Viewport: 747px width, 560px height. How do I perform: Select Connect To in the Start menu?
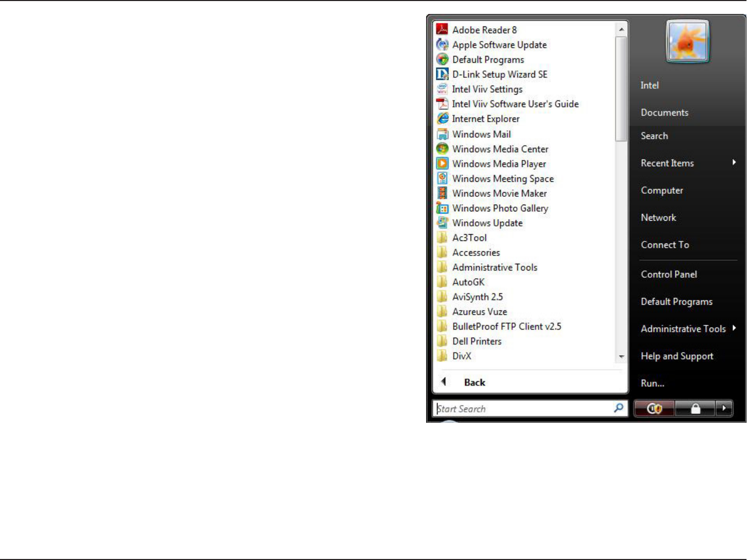click(x=665, y=245)
